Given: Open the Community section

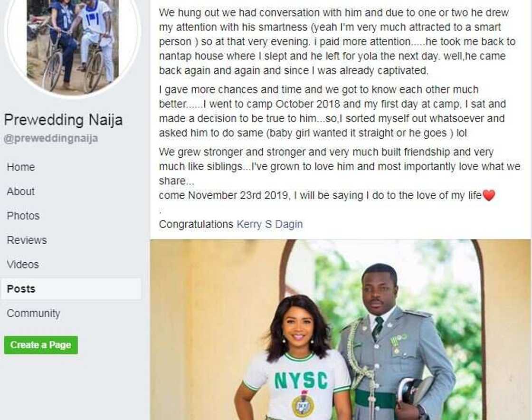Looking at the screenshot, I should click(33, 314).
